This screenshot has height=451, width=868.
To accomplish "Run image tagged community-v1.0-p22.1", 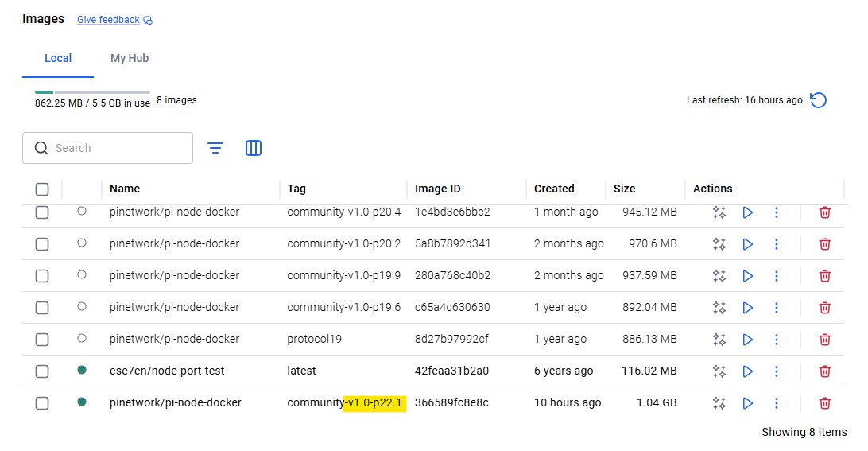I will tap(747, 403).
